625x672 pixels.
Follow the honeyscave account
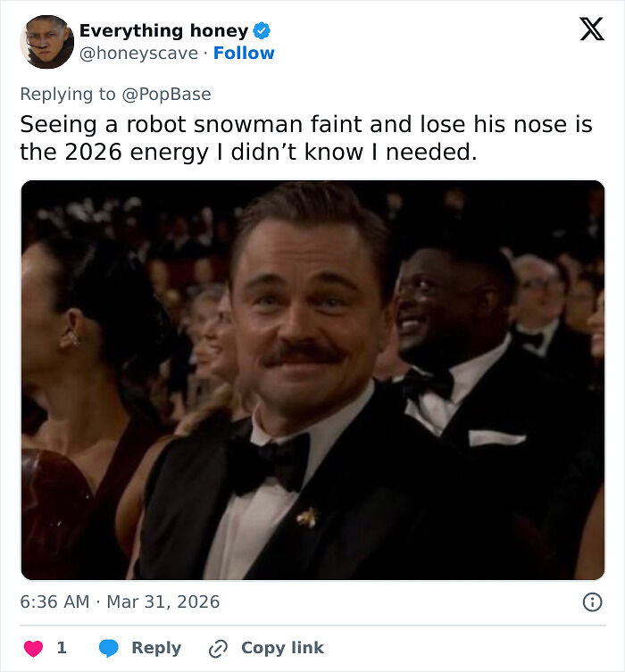[x=244, y=54]
